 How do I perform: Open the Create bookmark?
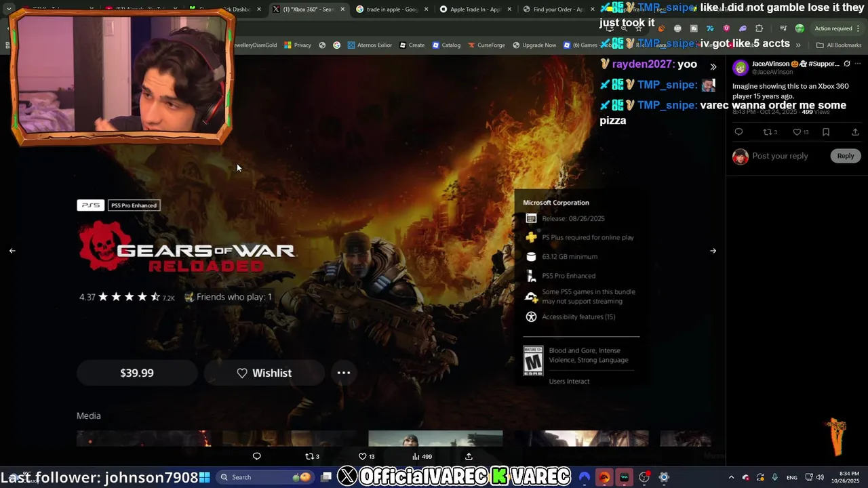click(x=412, y=45)
